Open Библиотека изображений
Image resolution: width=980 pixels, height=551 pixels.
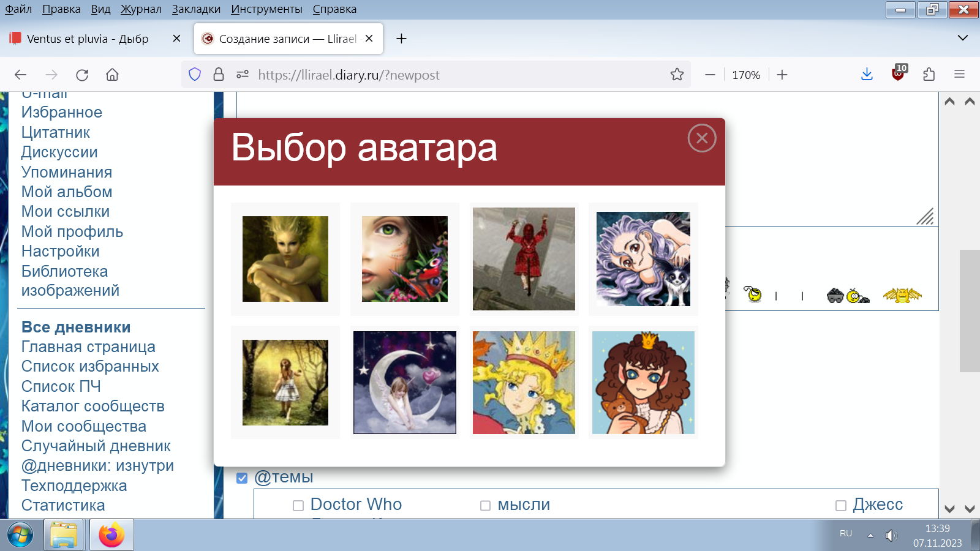coord(70,280)
